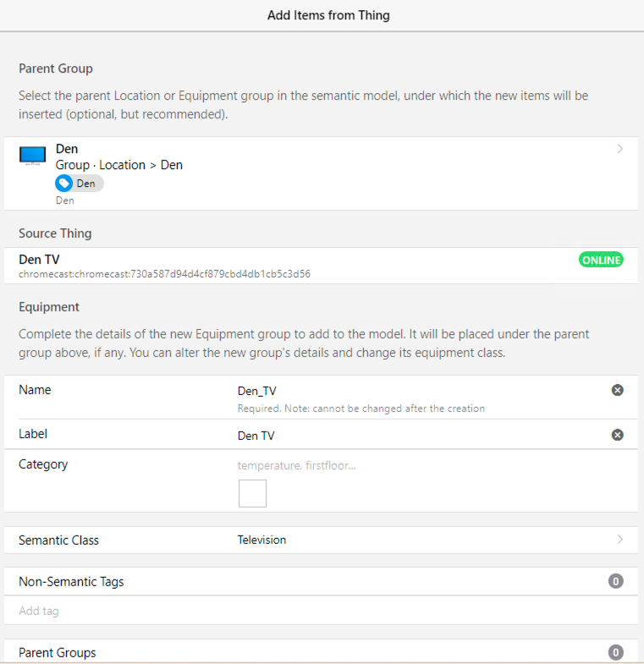Click the Category input field
The width and height of the screenshot is (644, 664).
click(415, 465)
